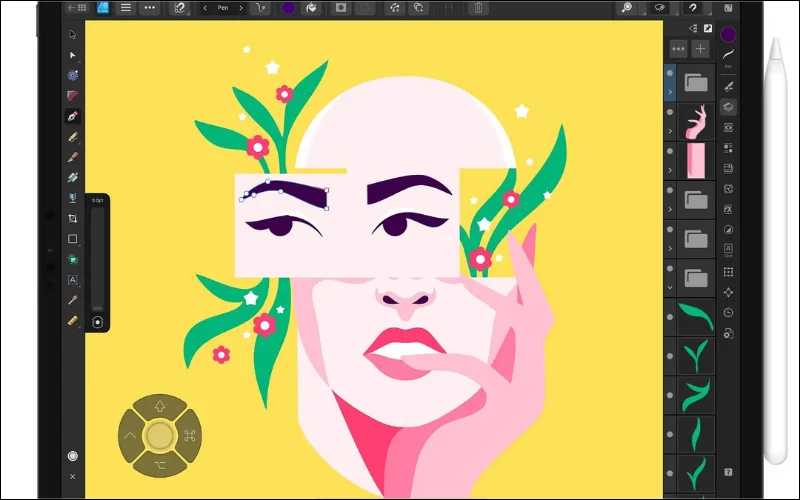Open the hamburger document menu
The image size is (800, 500).
[x=126, y=8]
